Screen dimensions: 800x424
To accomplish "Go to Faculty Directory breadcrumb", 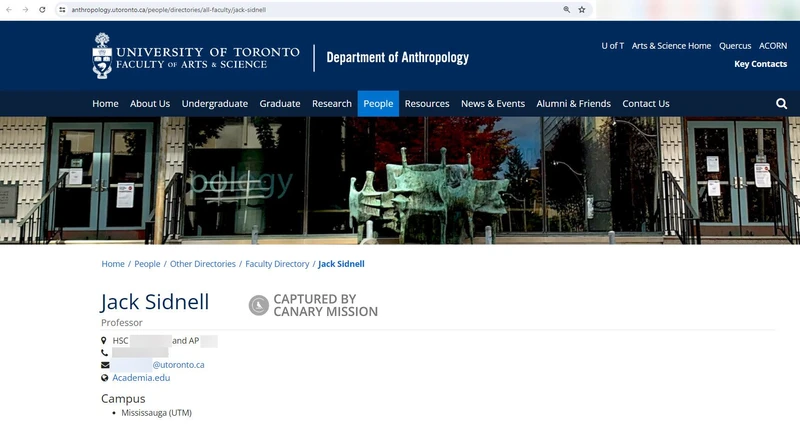I will pos(277,264).
